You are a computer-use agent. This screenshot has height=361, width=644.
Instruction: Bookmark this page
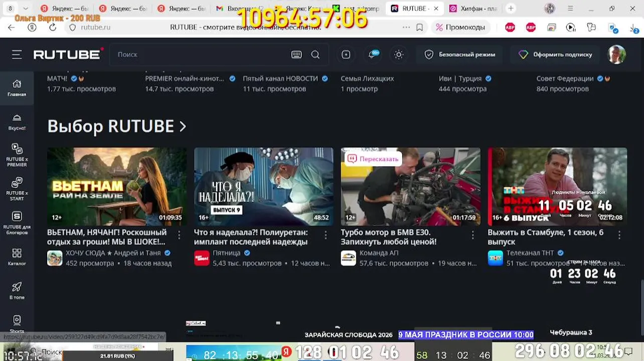[x=420, y=28]
